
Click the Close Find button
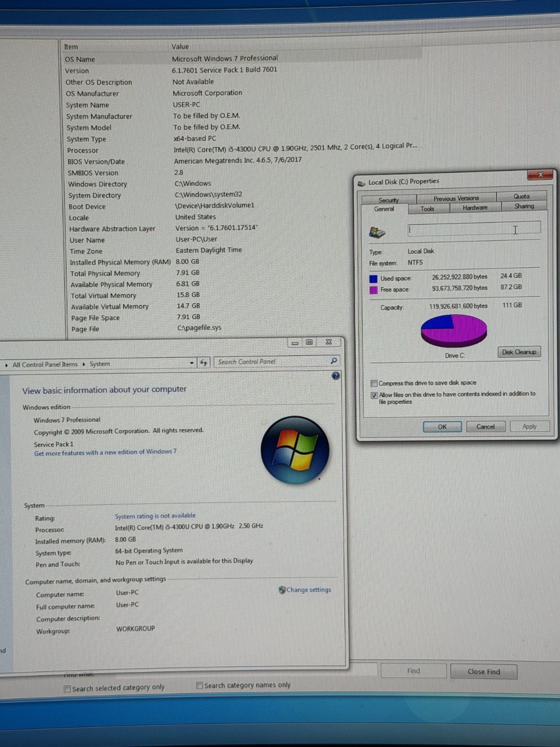(x=483, y=671)
